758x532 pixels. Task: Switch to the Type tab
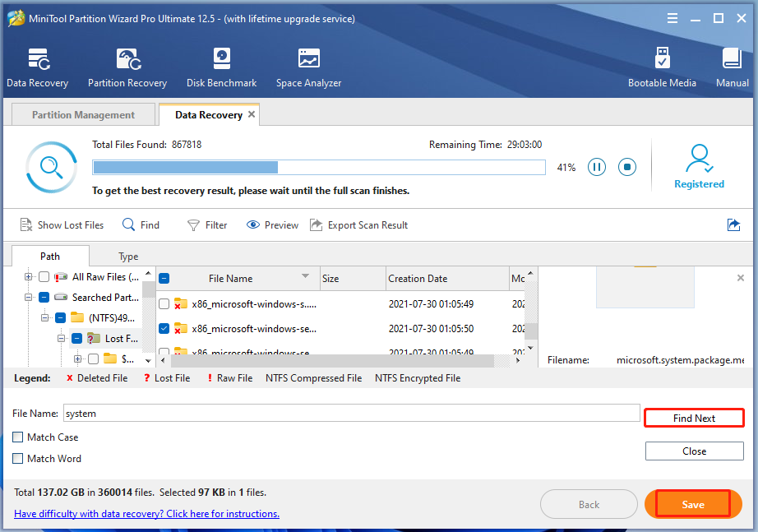coord(128,257)
